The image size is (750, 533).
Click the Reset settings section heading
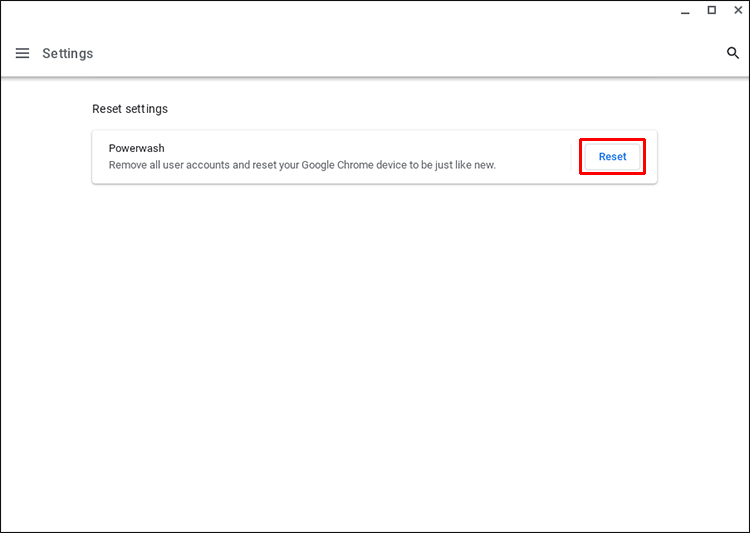130,108
